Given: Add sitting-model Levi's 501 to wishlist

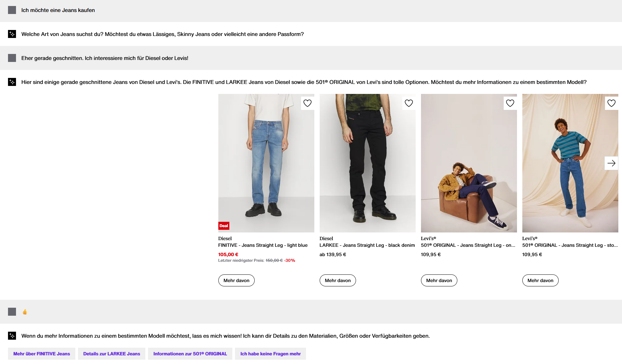Looking at the screenshot, I should tap(510, 103).
